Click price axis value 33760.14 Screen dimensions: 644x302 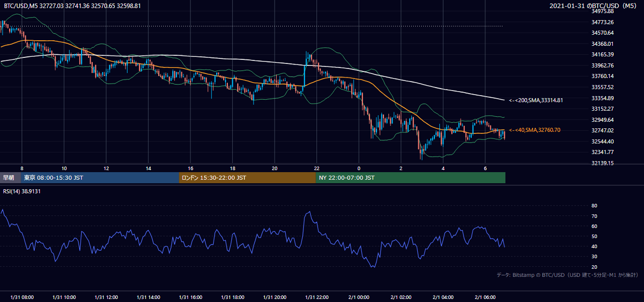click(x=603, y=76)
